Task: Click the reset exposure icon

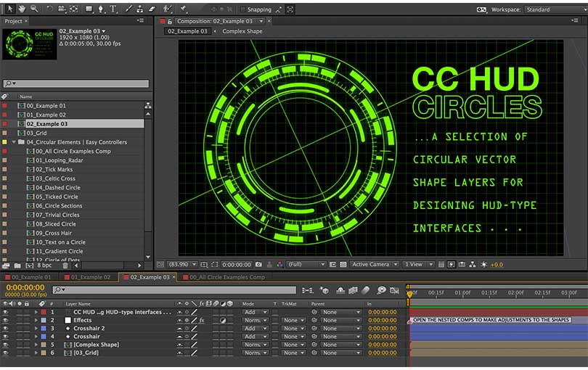Action: click(x=483, y=264)
